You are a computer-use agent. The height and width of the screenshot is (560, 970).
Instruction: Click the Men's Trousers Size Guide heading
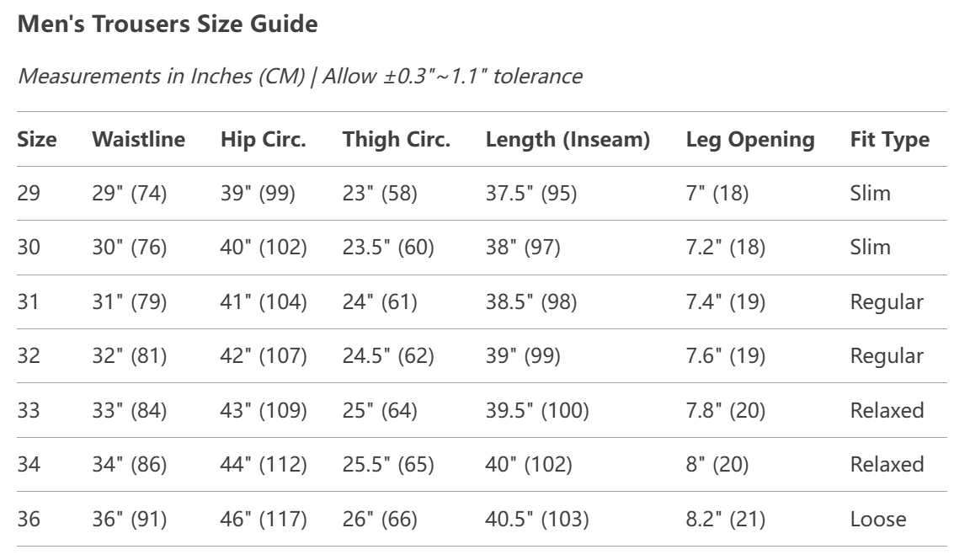coord(168,24)
